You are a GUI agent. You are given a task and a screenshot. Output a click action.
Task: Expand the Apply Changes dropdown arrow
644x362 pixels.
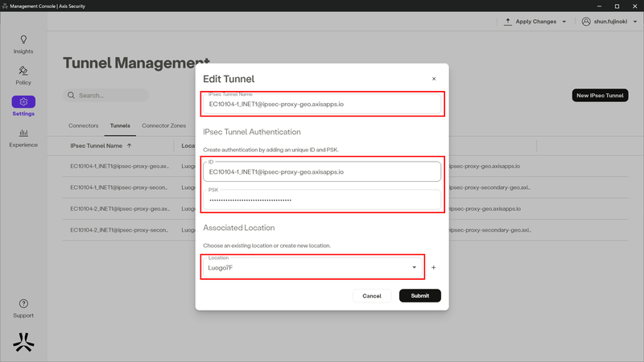click(564, 22)
